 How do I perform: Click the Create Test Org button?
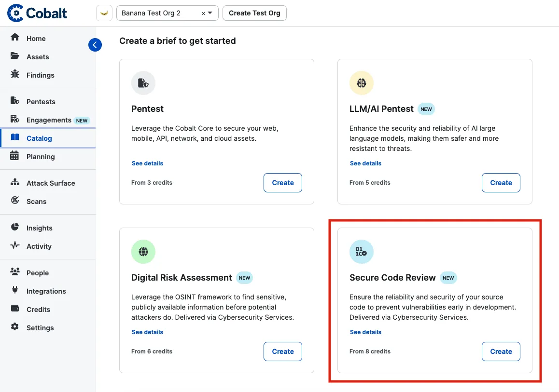pos(254,13)
